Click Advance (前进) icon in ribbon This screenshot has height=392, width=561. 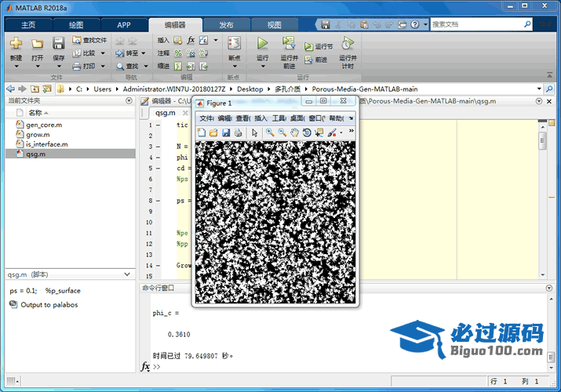point(308,60)
